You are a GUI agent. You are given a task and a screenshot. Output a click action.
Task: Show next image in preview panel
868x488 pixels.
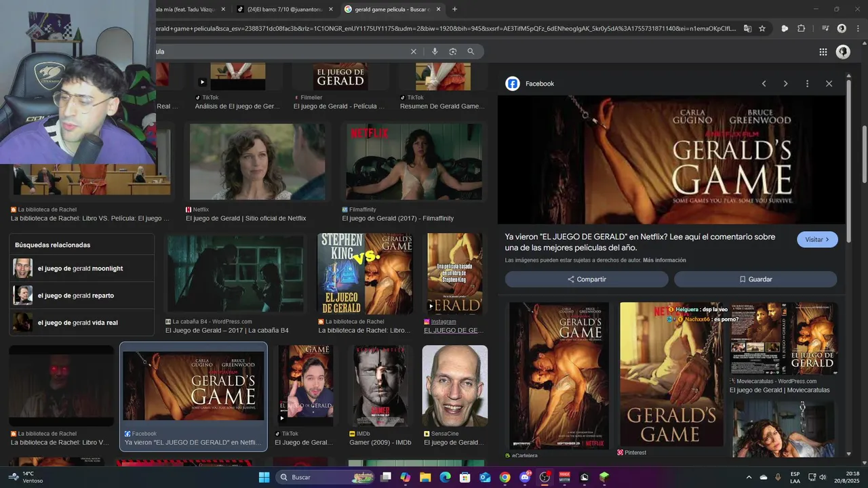coord(785,83)
